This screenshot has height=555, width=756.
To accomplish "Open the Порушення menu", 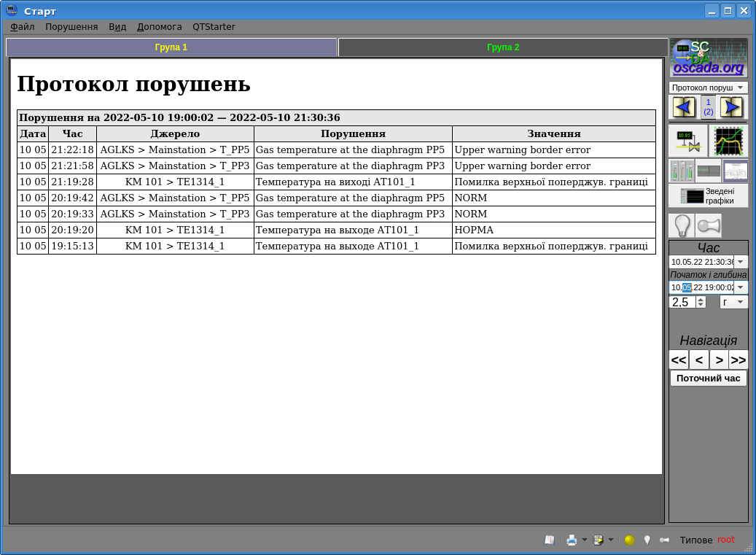I will (x=71, y=27).
